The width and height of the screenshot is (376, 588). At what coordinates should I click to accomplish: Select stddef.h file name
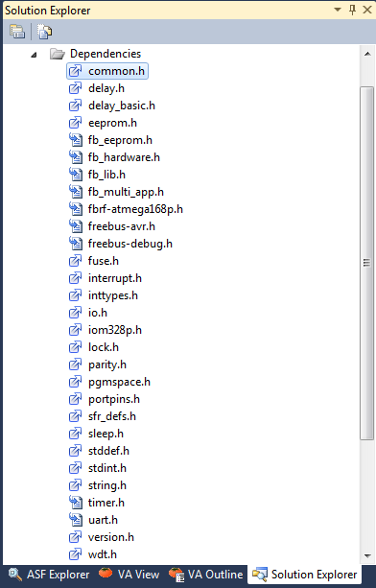(x=108, y=451)
